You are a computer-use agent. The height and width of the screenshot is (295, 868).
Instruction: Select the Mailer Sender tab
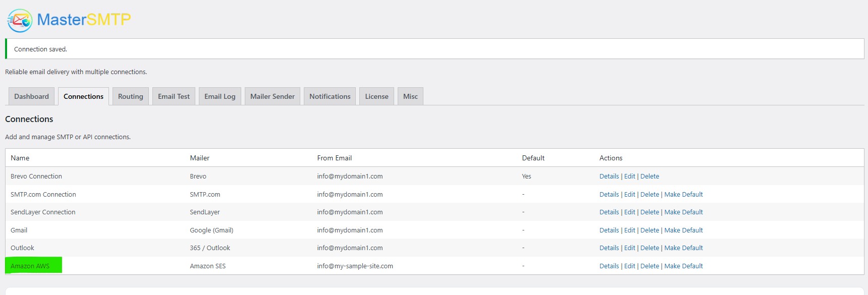[272, 96]
